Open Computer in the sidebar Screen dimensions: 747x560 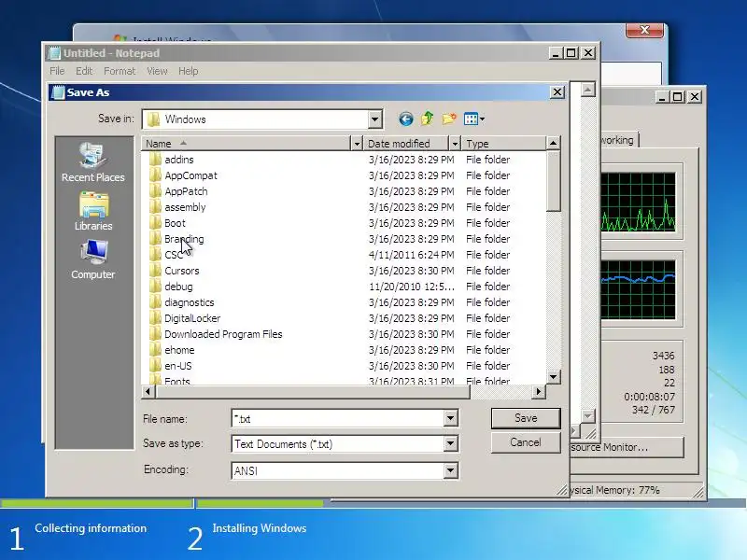point(92,259)
